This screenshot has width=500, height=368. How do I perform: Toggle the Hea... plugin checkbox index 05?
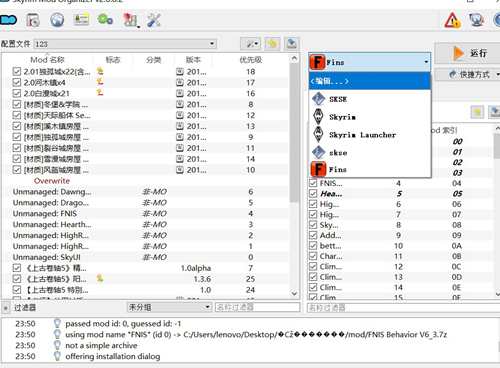[x=313, y=193]
